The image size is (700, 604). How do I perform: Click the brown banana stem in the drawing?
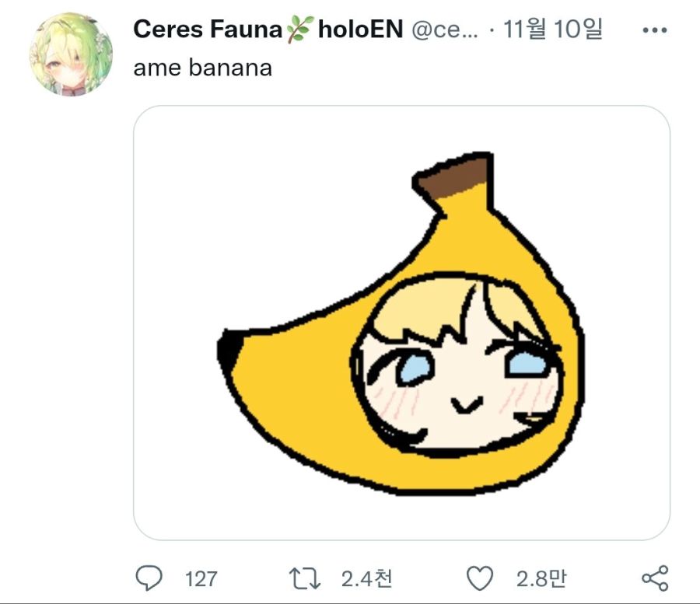click(x=453, y=177)
